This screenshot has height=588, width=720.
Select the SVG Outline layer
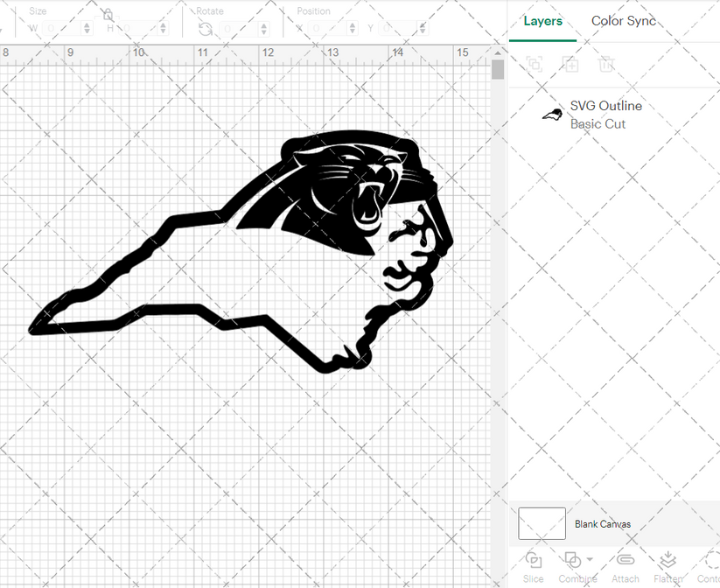coord(605,105)
